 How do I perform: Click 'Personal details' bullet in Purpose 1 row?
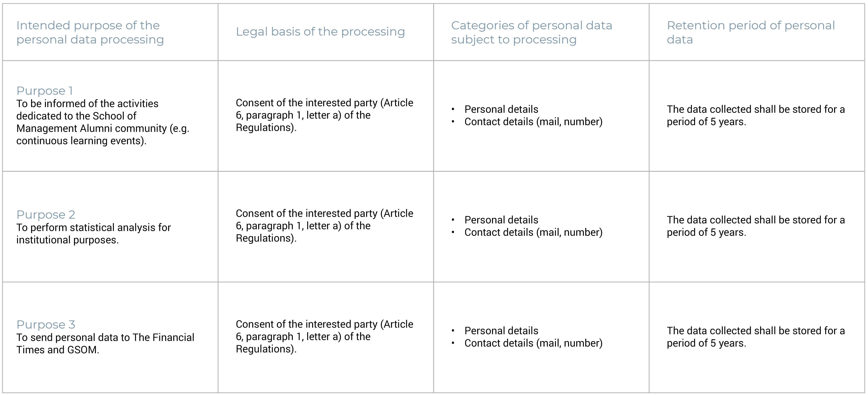501,109
